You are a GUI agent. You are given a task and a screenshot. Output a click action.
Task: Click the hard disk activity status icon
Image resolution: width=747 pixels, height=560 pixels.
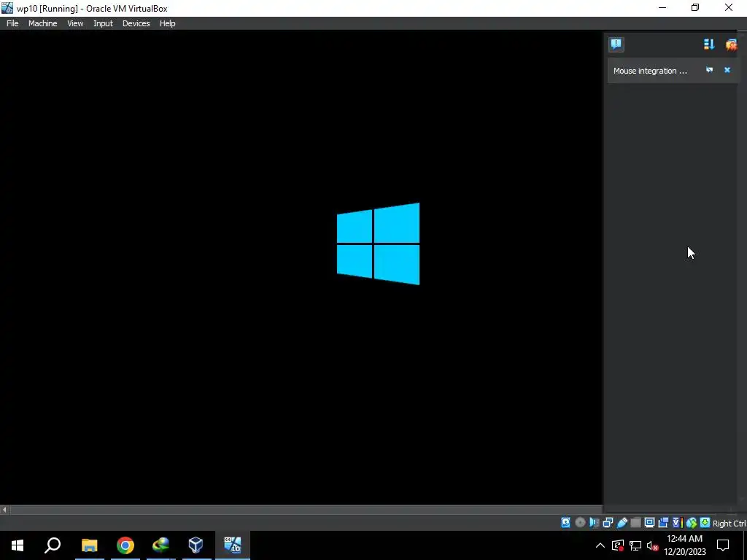[565, 522]
